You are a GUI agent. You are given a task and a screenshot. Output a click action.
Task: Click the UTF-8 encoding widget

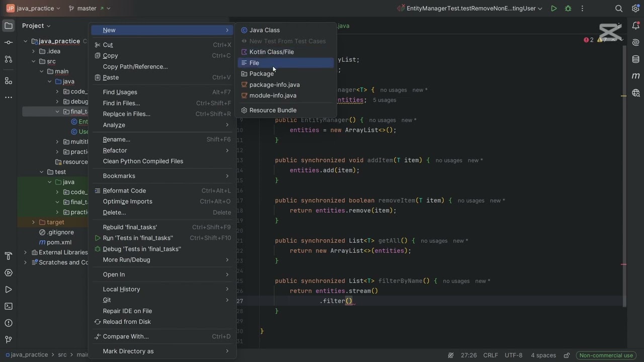pos(513,355)
